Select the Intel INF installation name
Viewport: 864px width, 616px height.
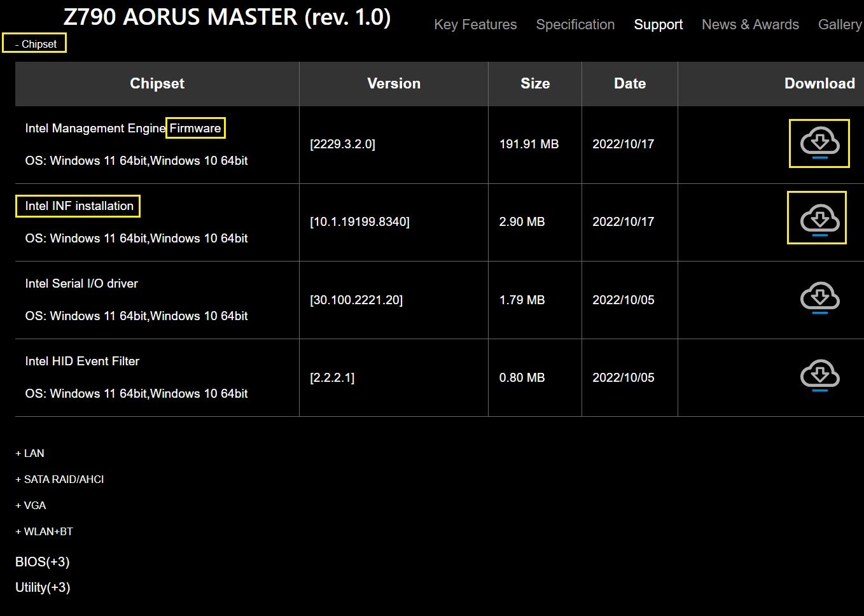[79, 206]
